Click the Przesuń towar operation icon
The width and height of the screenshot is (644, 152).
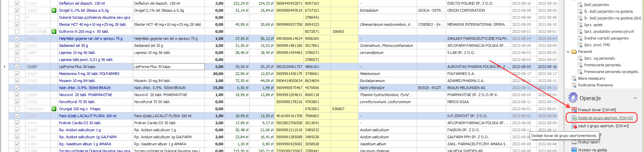[x=574, y=110]
